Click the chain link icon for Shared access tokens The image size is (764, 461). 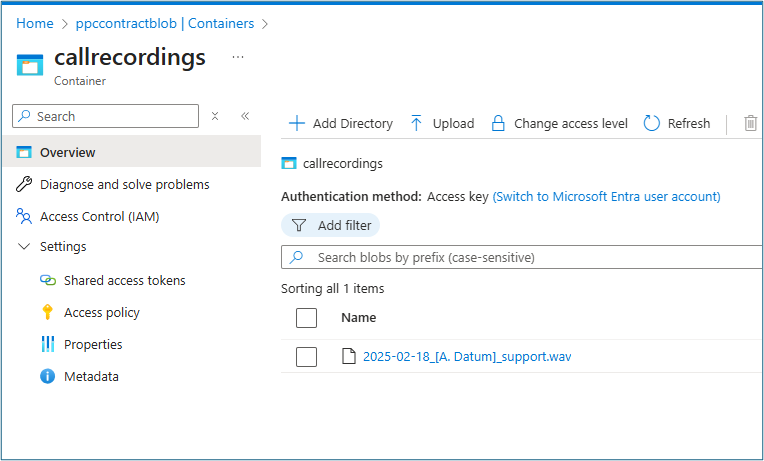click(48, 280)
